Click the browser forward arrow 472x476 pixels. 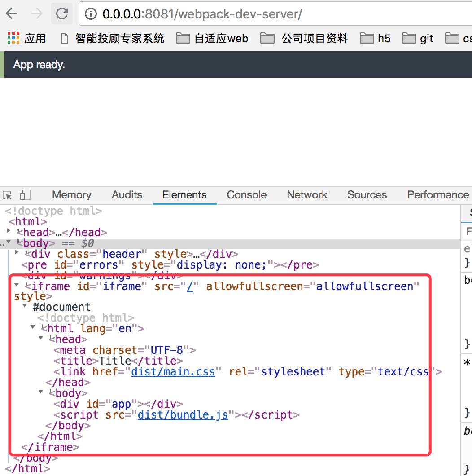pyautogui.click(x=37, y=13)
